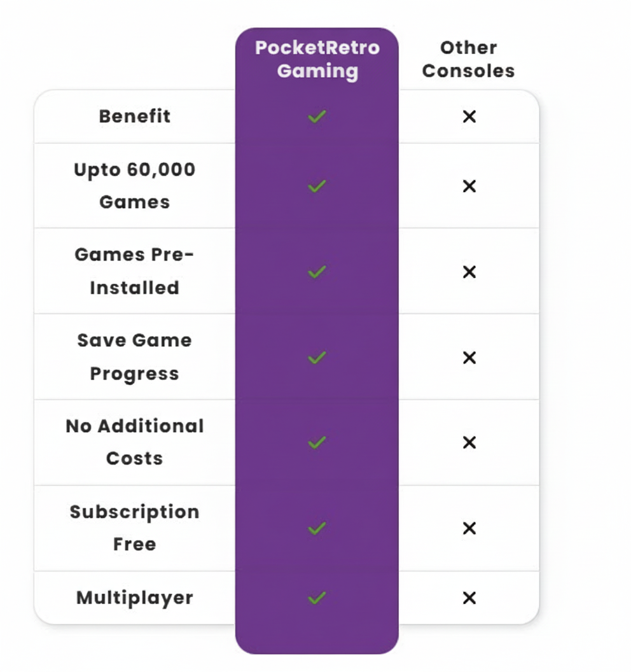Click the Save Game Progress label
Screen dimensions: 631x672
coord(135,357)
